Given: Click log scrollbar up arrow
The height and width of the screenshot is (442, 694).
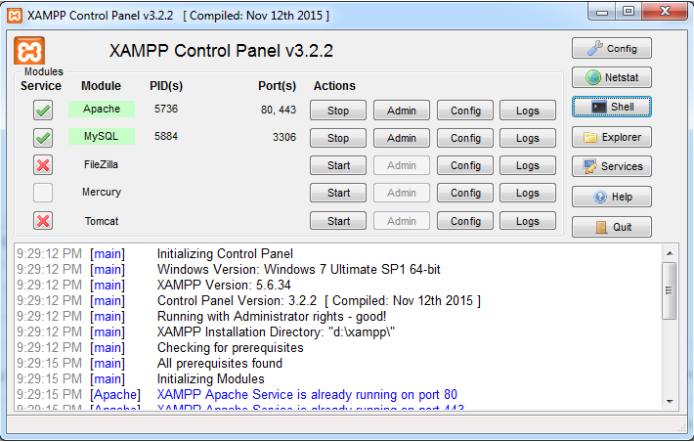Looking at the screenshot, I should (x=669, y=253).
